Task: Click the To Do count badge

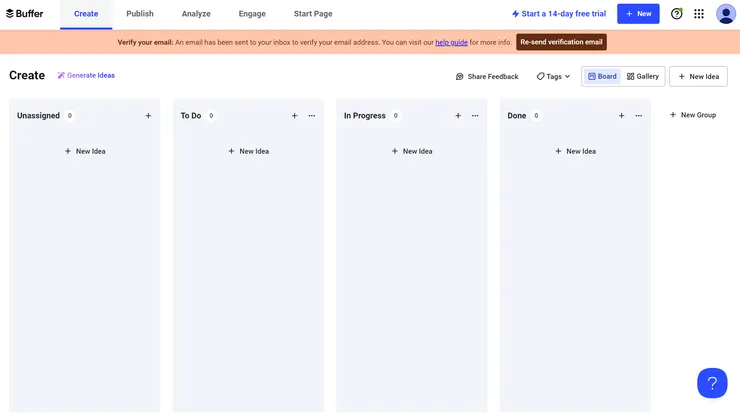Action: coord(211,116)
